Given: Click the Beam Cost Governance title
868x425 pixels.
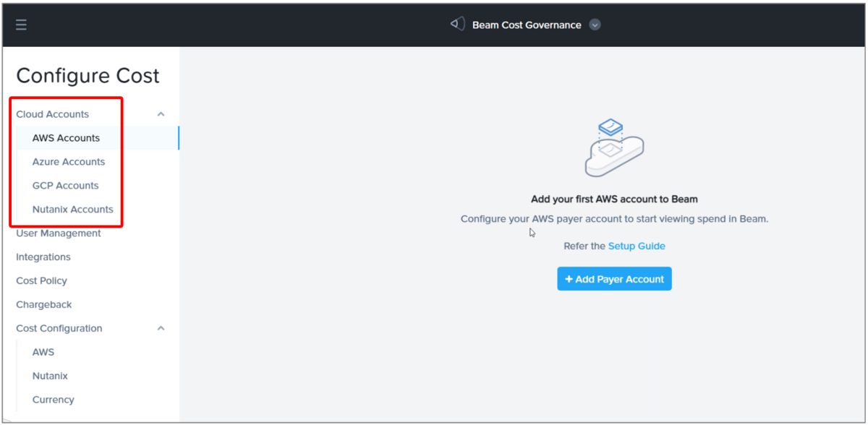Looking at the screenshot, I should click(527, 25).
